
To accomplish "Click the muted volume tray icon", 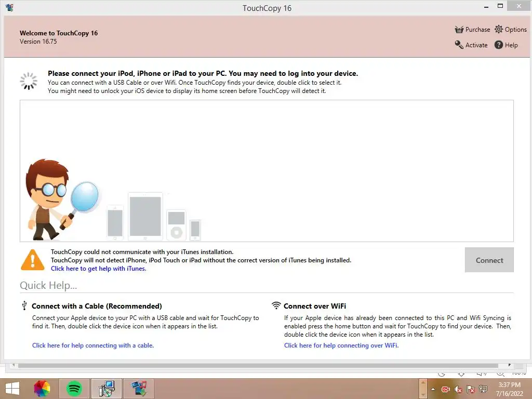I will click(458, 389).
